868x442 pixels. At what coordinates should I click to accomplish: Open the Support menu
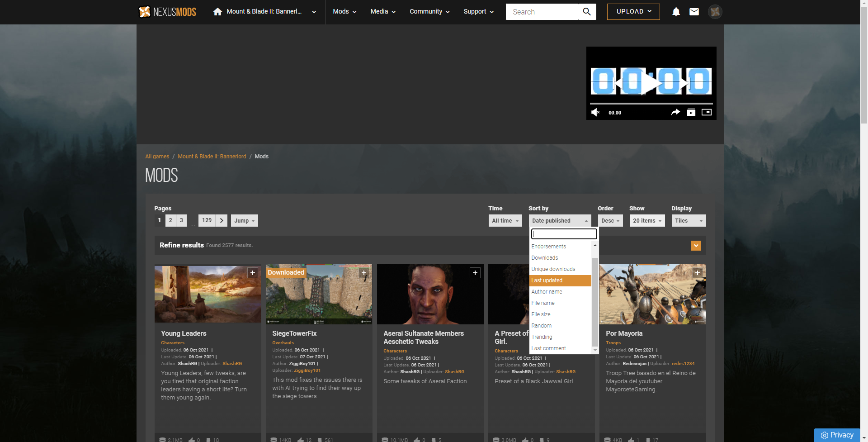[478, 12]
